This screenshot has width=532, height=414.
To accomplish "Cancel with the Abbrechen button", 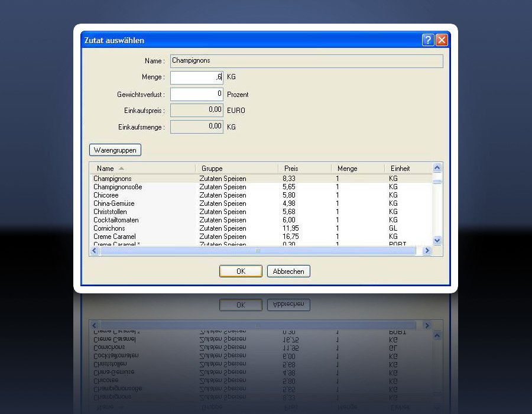I will click(x=288, y=271).
